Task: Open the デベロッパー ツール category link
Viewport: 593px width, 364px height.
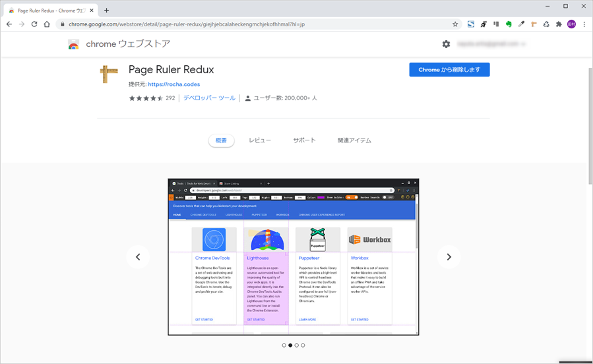Action: coord(209,98)
